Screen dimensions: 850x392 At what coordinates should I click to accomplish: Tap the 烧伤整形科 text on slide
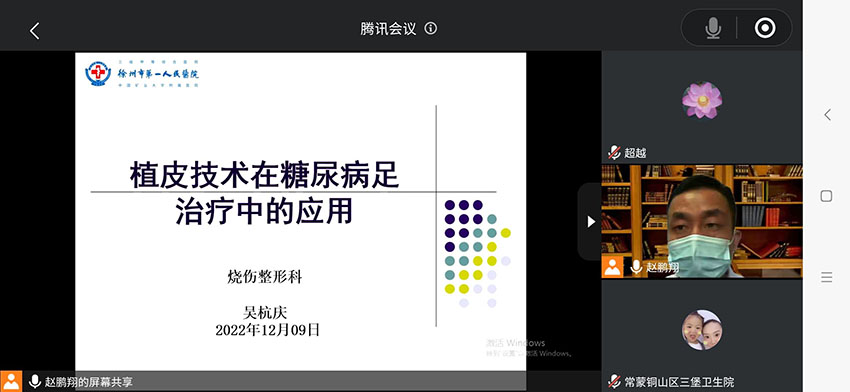[265, 278]
